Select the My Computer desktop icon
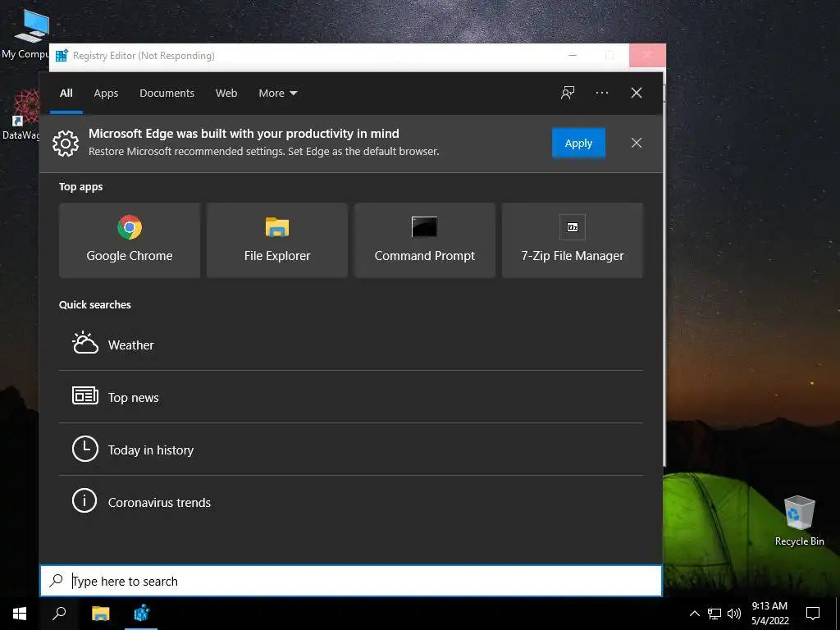The image size is (840, 630). point(25,34)
